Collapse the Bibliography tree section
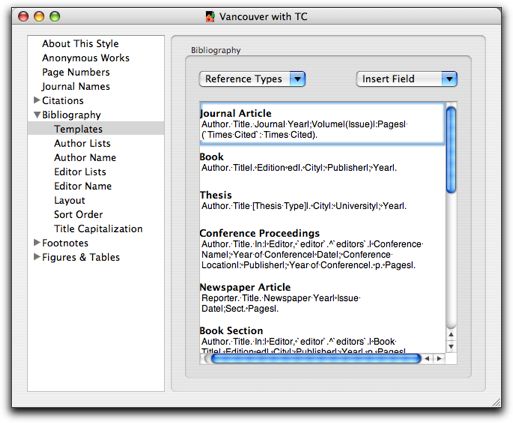This screenshot has width=513, height=423. tap(37, 115)
